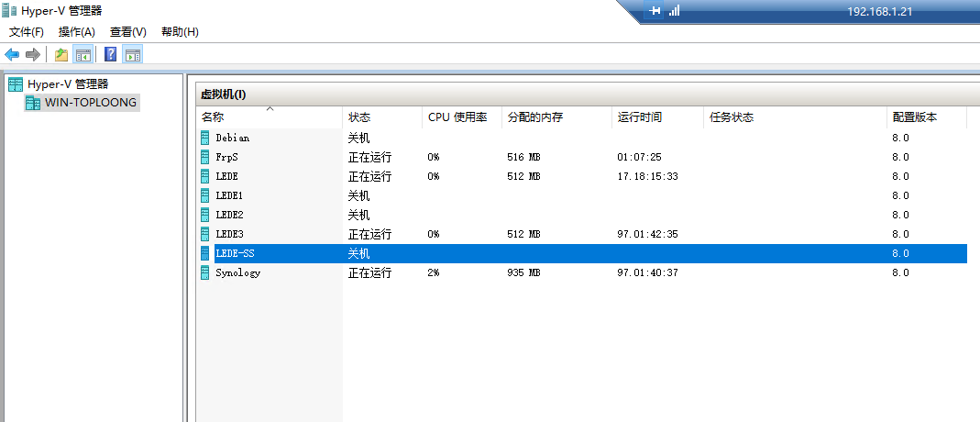The width and height of the screenshot is (980, 422).
Task: Click the 关机 status of Debian
Action: coord(358,138)
